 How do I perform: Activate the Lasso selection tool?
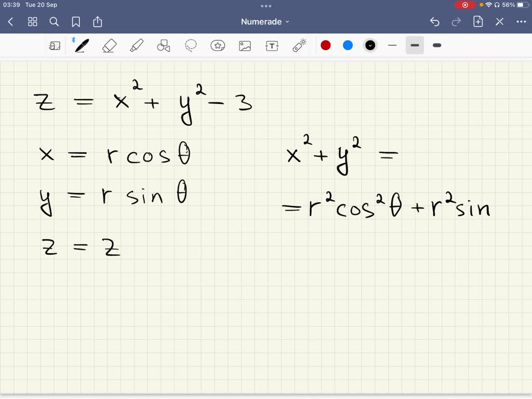click(x=191, y=45)
